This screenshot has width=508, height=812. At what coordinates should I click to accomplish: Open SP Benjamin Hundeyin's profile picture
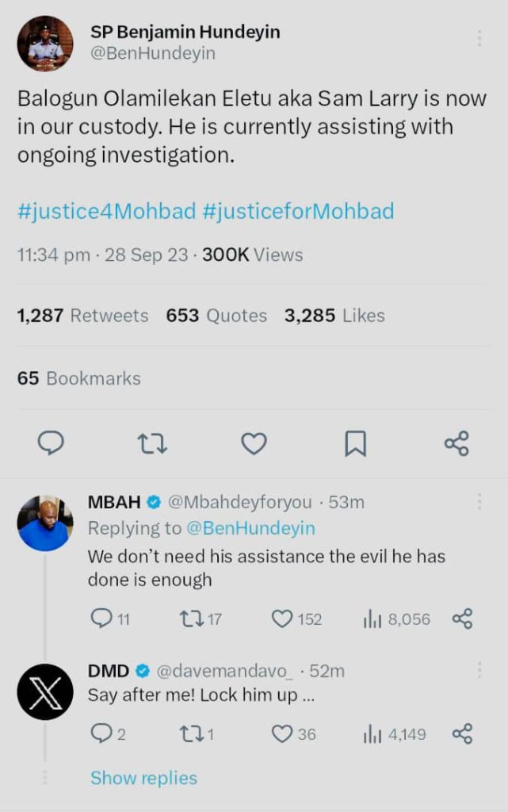[46, 44]
